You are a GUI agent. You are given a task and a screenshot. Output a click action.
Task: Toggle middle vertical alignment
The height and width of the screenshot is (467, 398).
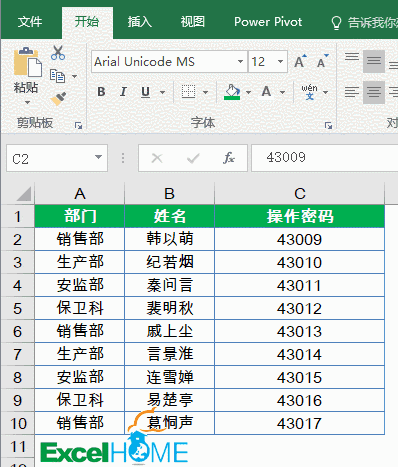374,61
